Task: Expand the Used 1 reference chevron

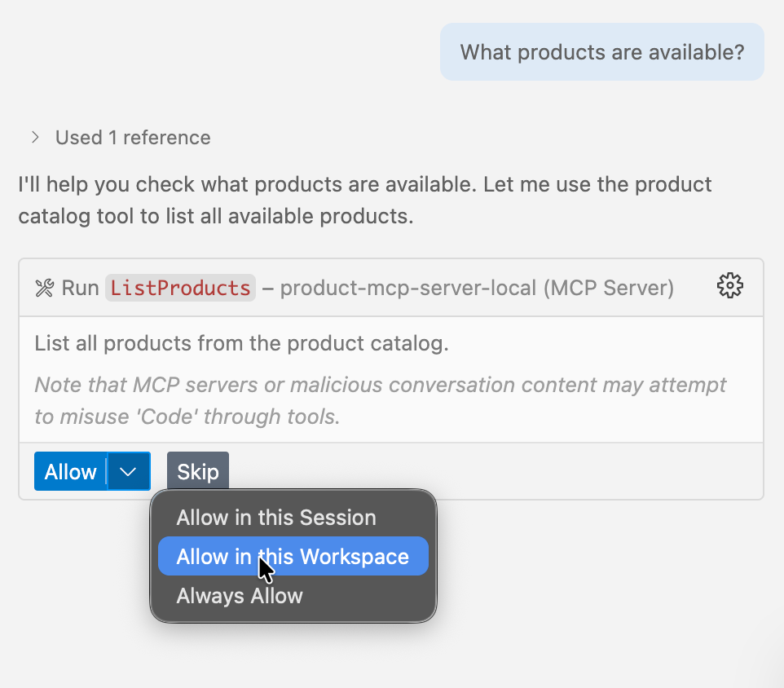Action: 35,137
